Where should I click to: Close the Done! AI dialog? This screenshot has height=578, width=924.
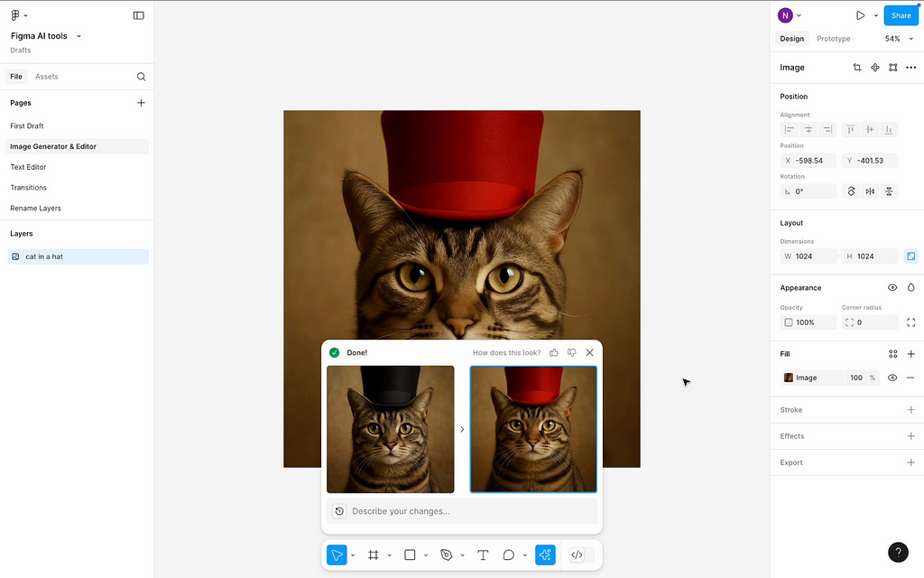590,353
